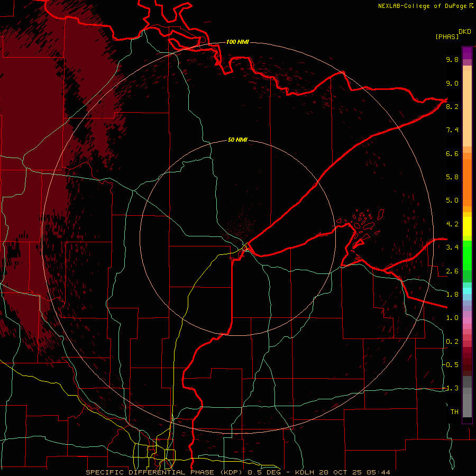This screenshot has height=476, width=476.
Task: Click the 2.6 legend value
Action: [452, 271]
